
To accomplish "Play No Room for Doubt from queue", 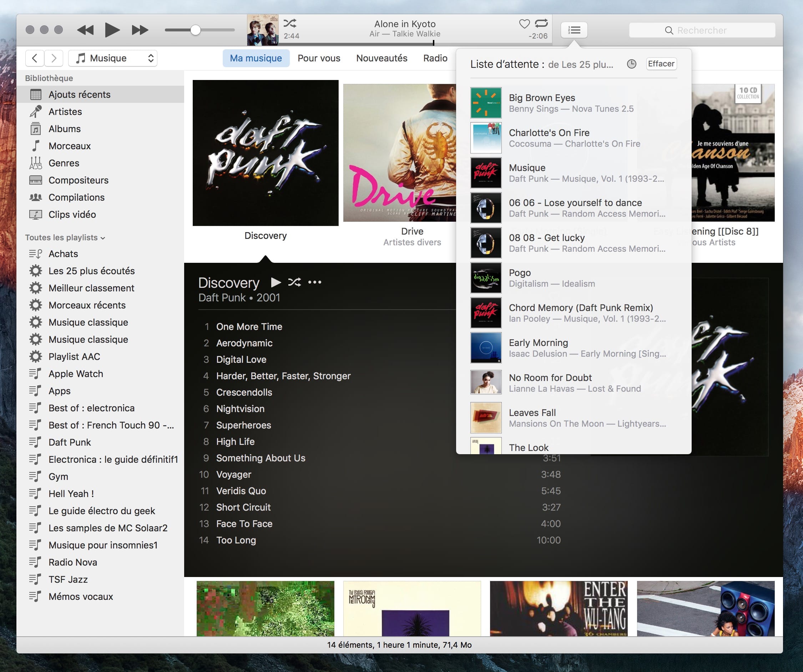I will pyautogui.click(x=574, y=383).
